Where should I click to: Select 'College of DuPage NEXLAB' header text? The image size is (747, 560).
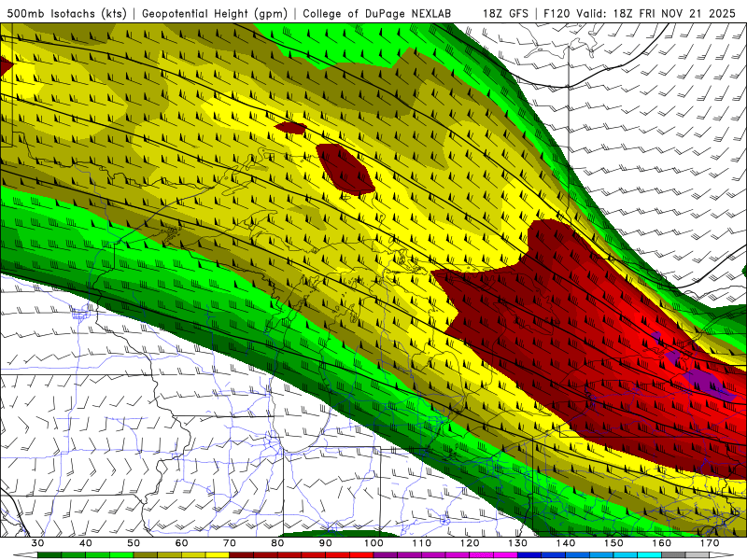click(x=377, y=13)
